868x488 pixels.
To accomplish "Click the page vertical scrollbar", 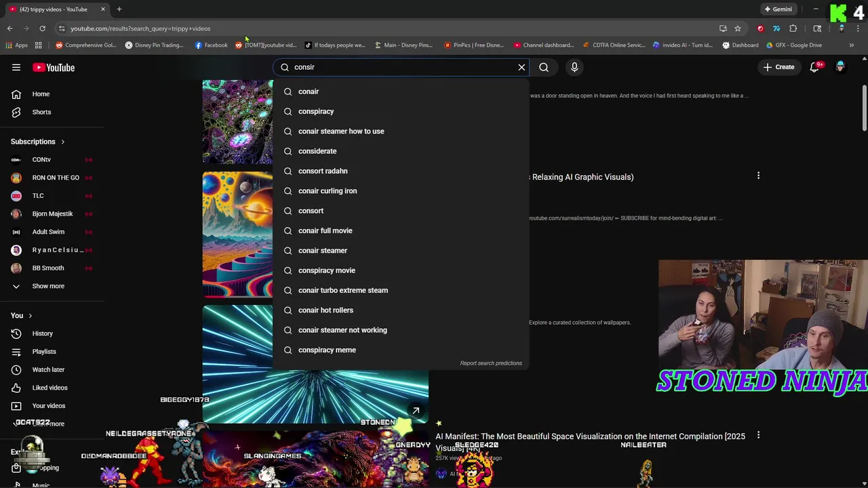I will click(x=864, y=108).
